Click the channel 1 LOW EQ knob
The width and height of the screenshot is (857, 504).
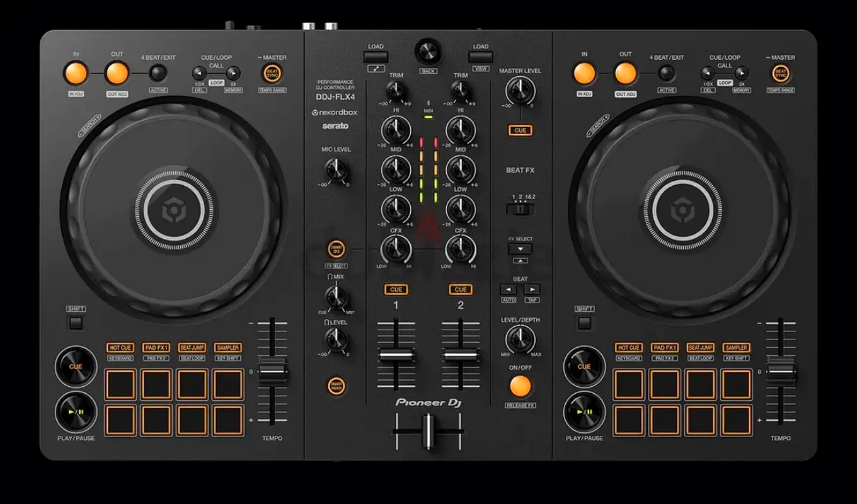[396, 209]
